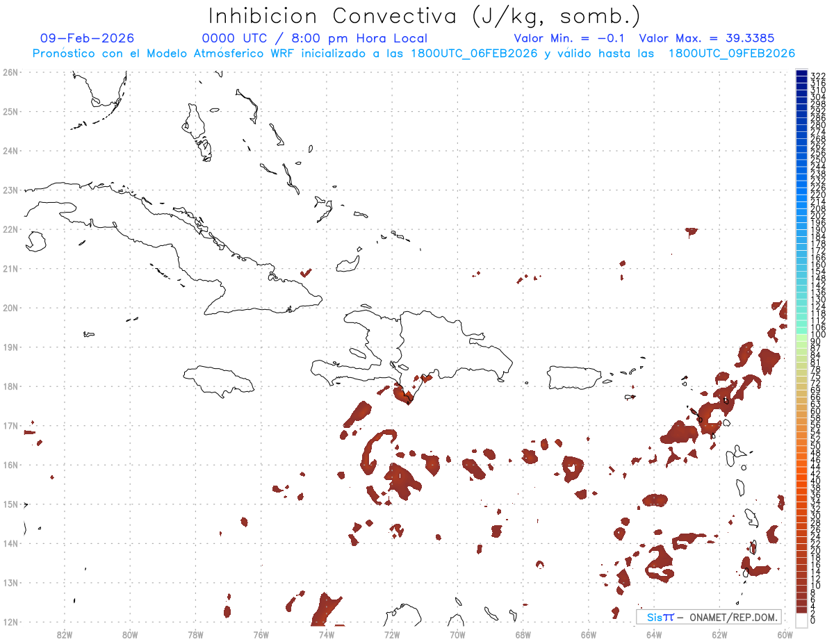
Task: Click the colorbar value label "75"
Action: click(816, 377)
